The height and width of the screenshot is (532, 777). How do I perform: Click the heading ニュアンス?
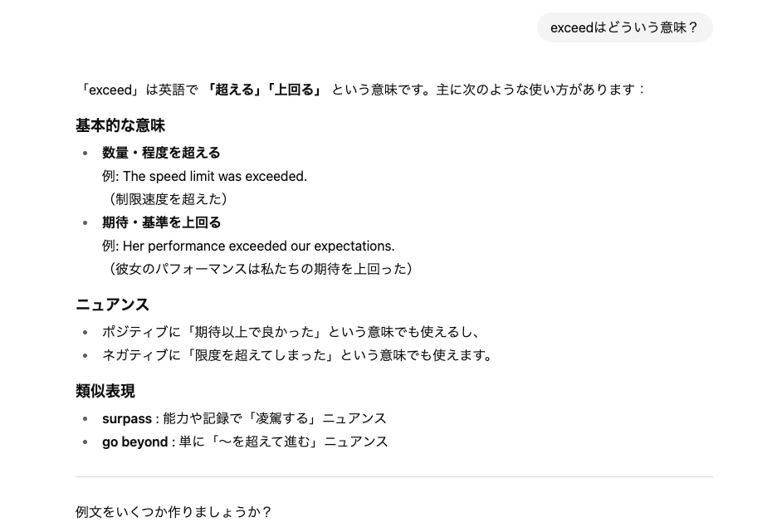click(x=113, y=305)
